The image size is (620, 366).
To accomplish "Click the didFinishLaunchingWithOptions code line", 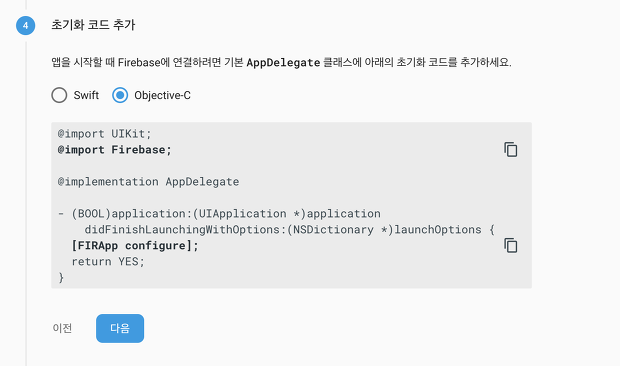I will 289,230.
